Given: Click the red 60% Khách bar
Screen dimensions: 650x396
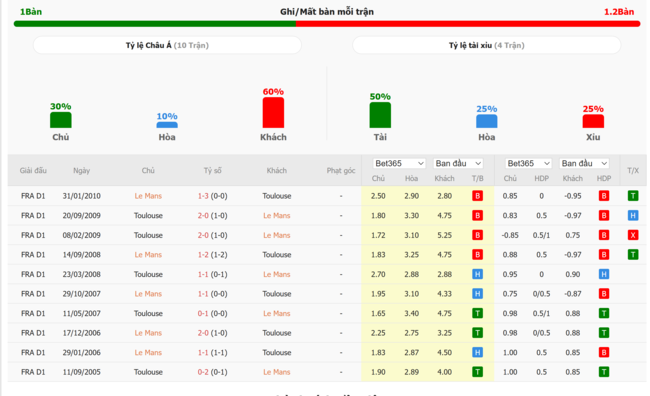Looking at the screenshot, I should click(273, 112).
